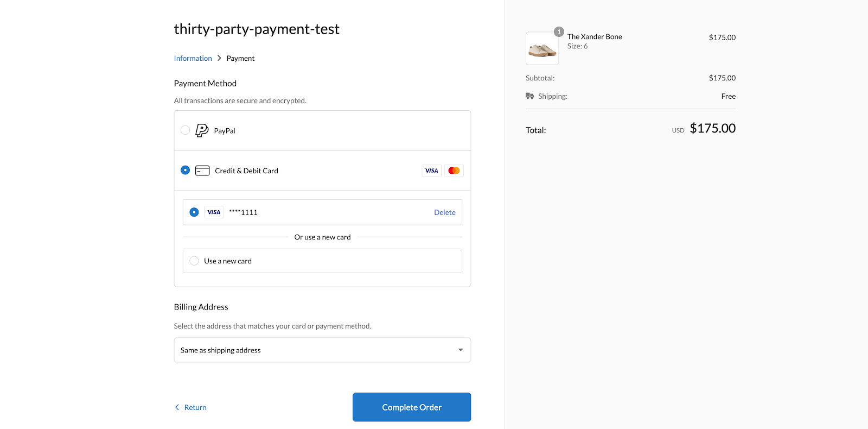Select the saved card ending in 1111
Viewport: 868px width, 429px height.
click(x=194, y=212)
